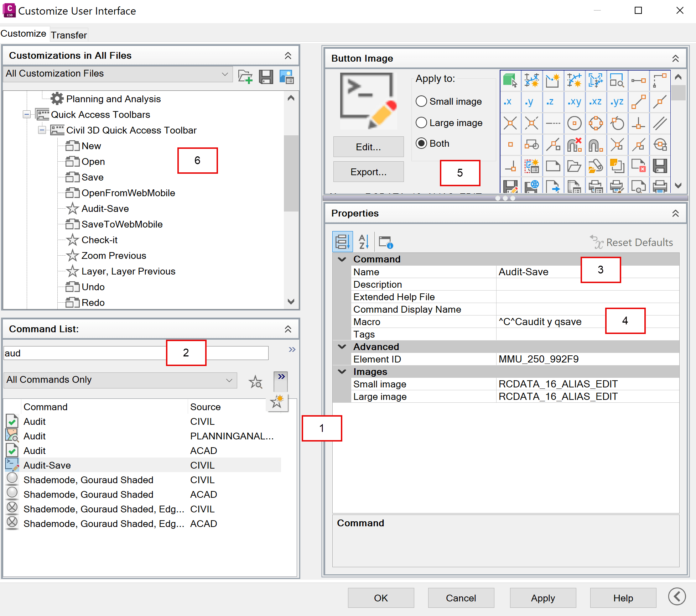The height and width of the screenshot is (616, 696).
Task: Save all customization files via disk icon
Action: coord(266,77)
